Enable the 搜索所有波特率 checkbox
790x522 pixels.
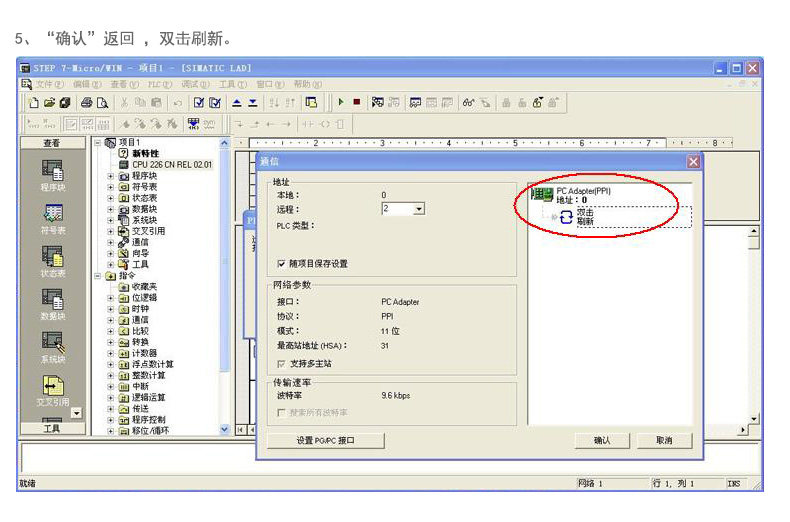[x=281, y=413]
